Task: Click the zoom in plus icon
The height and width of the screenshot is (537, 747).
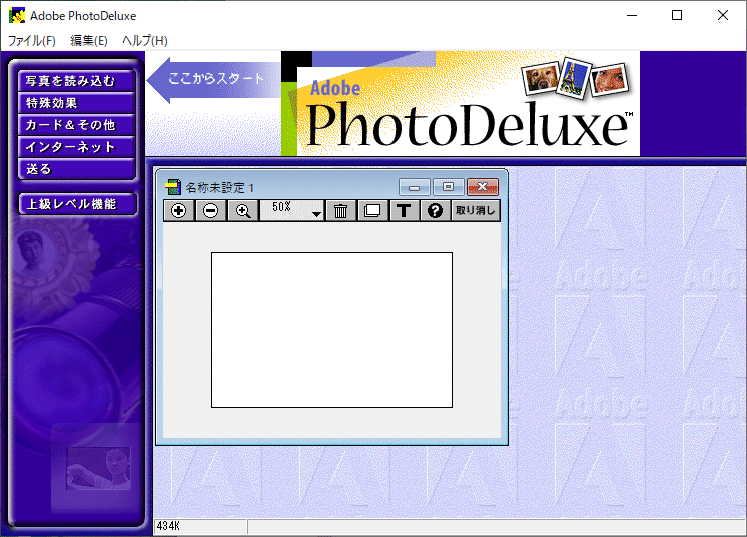Action: click(x=179, y=211)
